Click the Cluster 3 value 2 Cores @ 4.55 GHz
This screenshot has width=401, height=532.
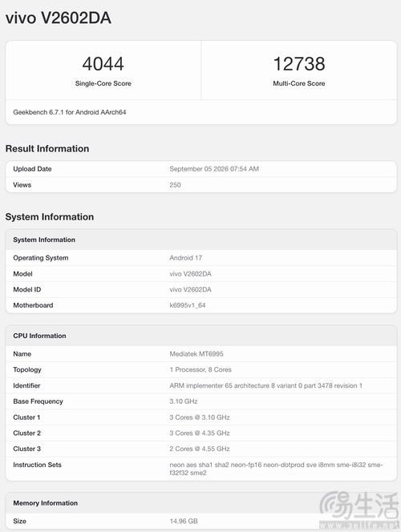tap(200, 449)
